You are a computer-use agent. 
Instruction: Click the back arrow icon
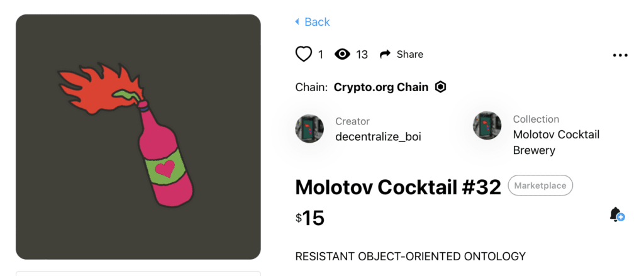pos(297,22)
